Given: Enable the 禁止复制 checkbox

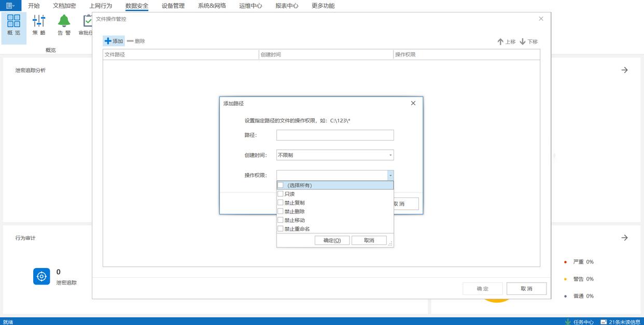Looking at the screenshot, I should (x=281, y=203).
